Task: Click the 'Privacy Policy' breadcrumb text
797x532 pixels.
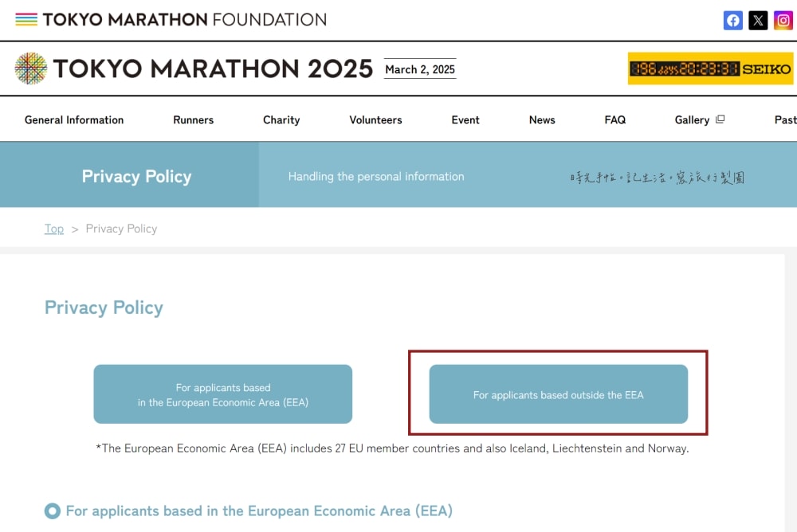Action: (121, 229)
